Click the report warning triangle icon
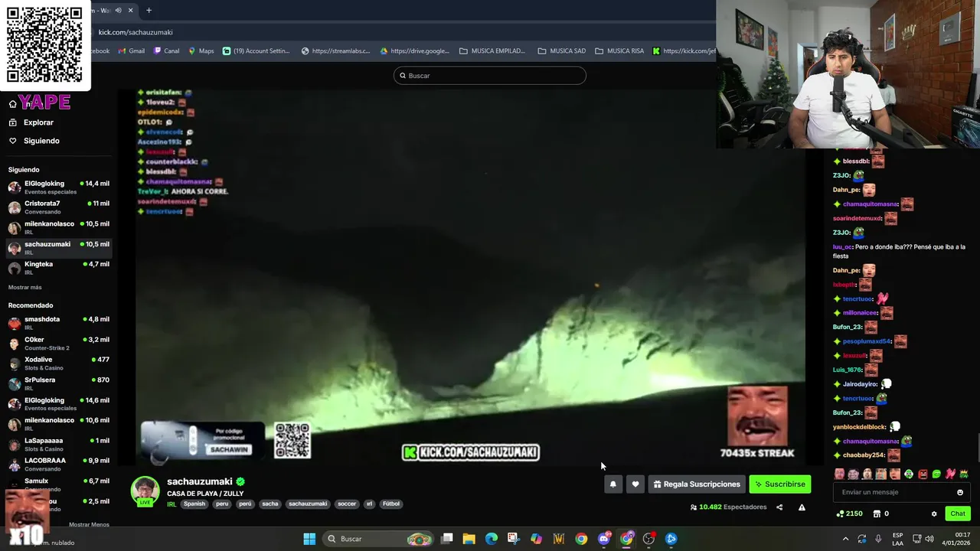Screen dimensions: 980x551 coord(802,507)
